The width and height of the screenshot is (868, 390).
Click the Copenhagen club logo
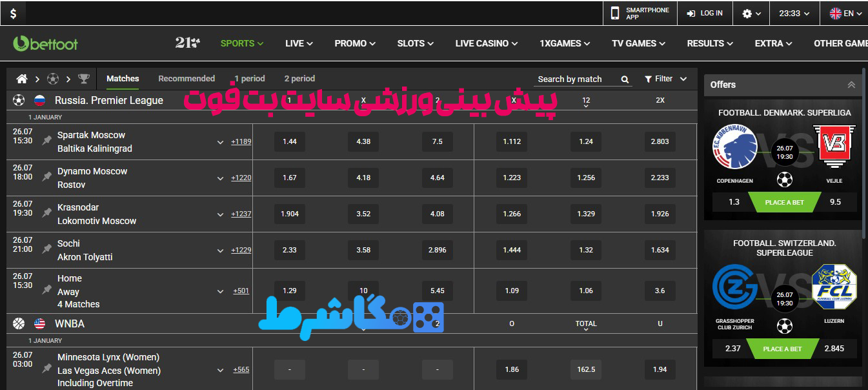(734, 147)
